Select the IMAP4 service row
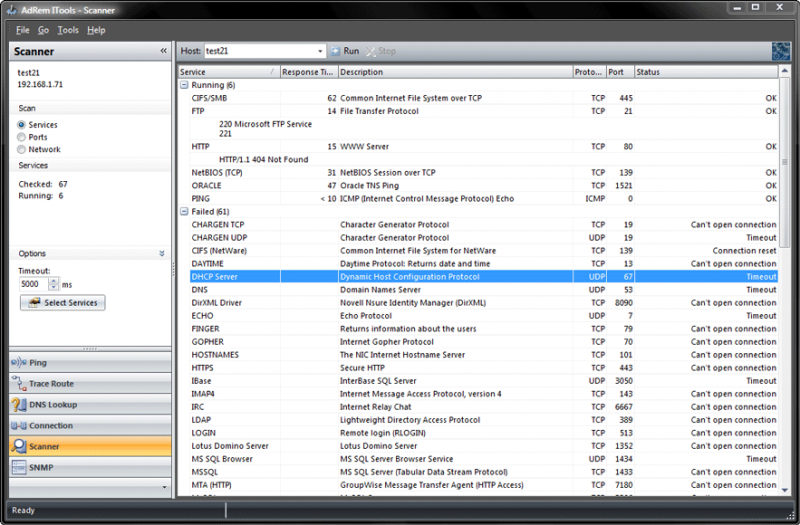The image size is (800, 525). coord(484,393)
